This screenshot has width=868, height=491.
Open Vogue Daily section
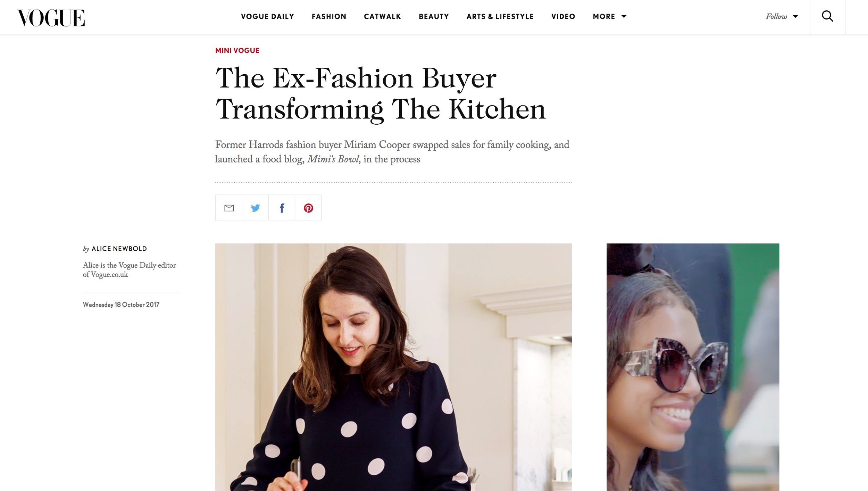(x=267, y=17)
